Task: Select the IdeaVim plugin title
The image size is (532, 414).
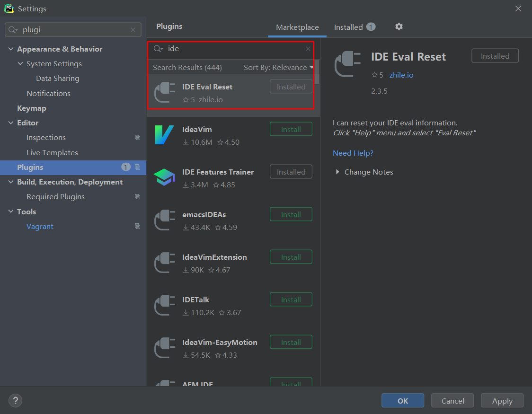Action: click(x=197, y=129)
